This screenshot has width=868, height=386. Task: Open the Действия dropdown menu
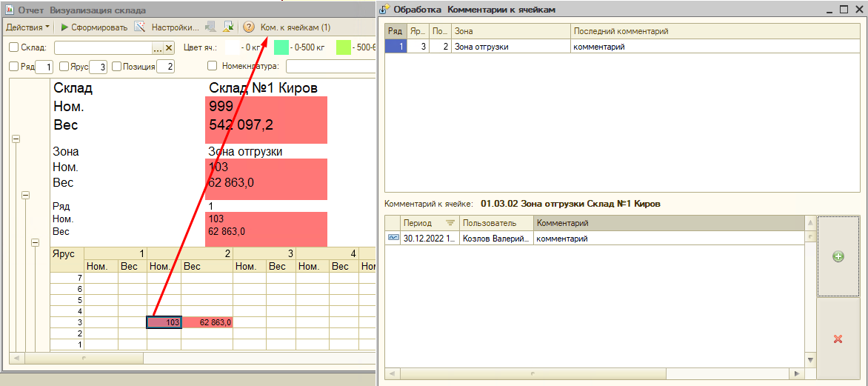pyautogui.click(x=27, y=27)
